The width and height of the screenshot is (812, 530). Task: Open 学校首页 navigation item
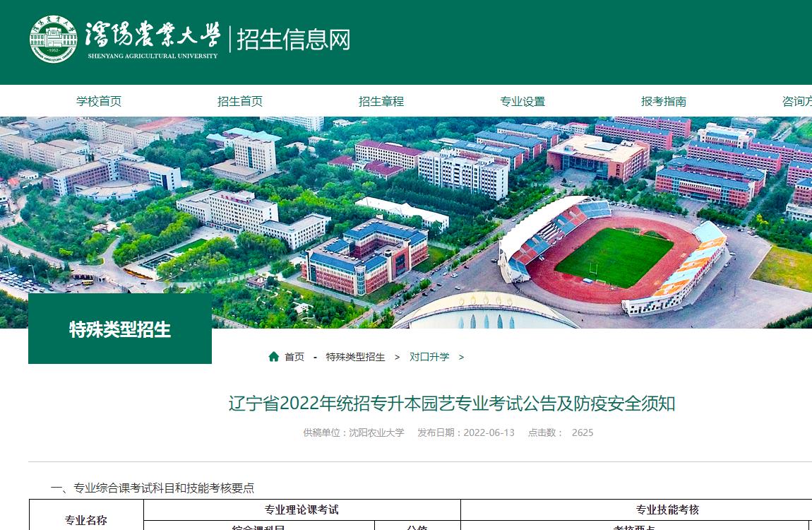click(99, 101)
